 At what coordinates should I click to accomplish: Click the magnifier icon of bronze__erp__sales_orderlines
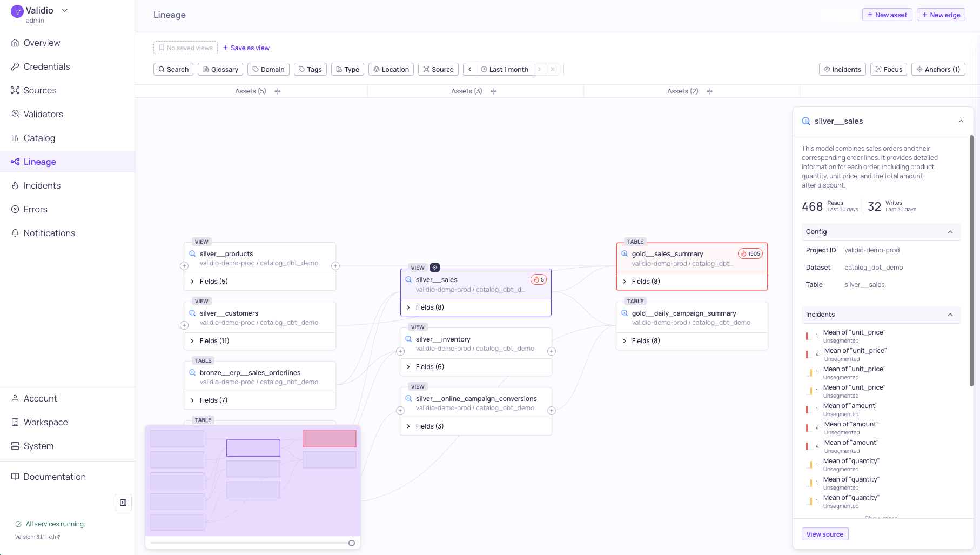[x=192, y=372]
